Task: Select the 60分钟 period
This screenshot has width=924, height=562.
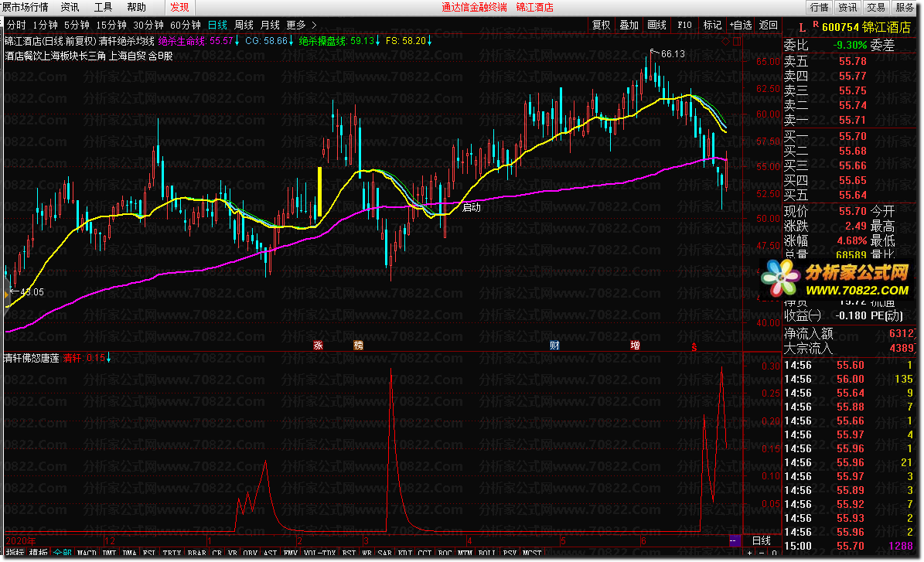Action: tap(185, 25)
